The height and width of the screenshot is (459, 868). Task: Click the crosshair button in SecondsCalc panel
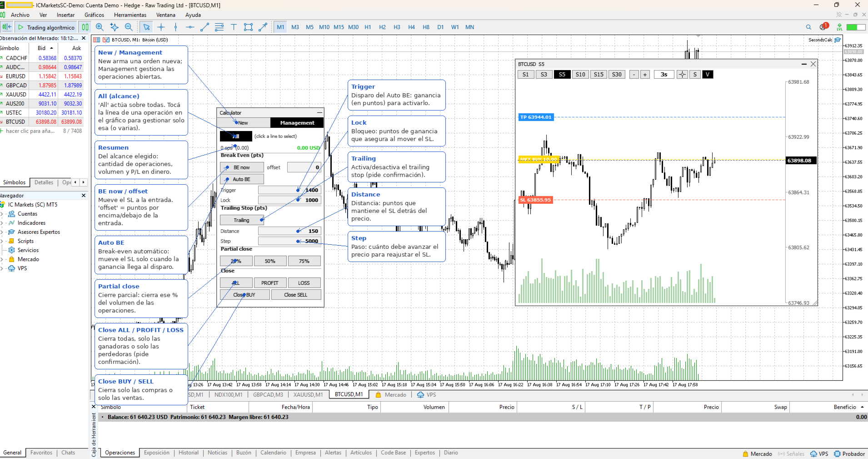(682, 75)
